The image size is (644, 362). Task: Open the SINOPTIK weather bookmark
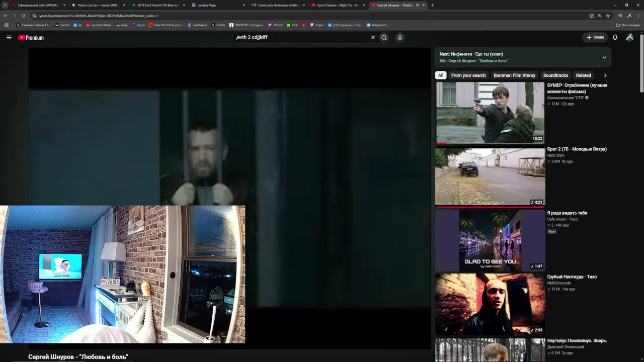coord(247,25)
